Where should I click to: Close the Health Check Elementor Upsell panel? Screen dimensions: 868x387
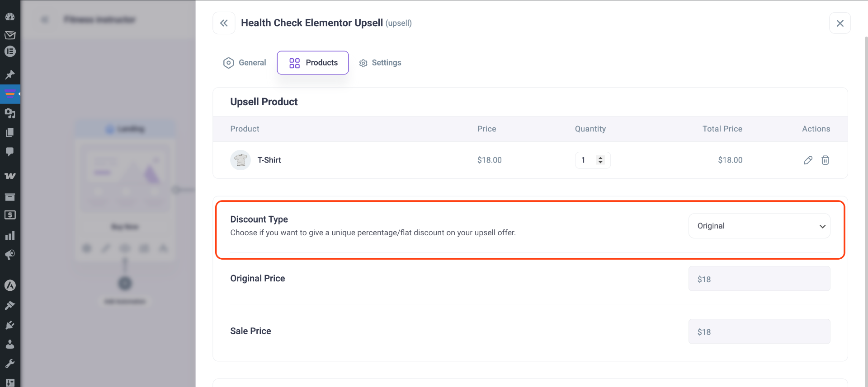[x=840, y=23]
